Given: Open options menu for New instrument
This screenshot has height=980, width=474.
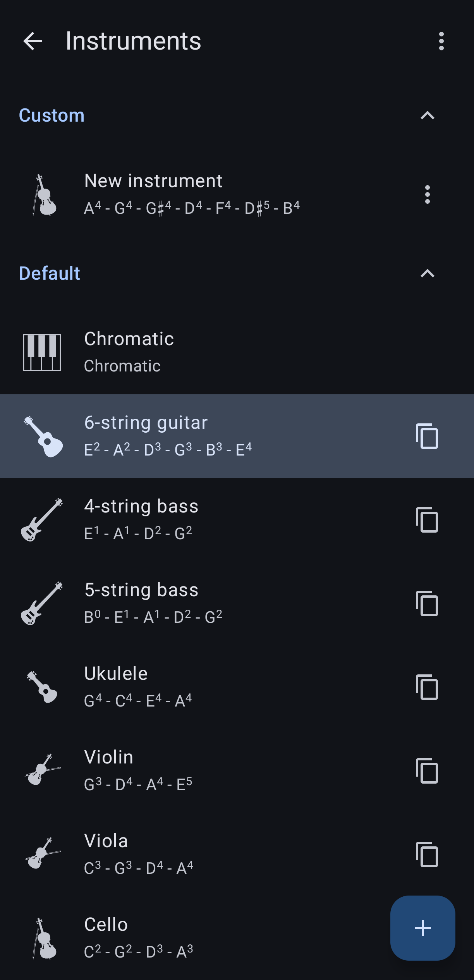Looking at the screenshot, I should point(427,194).
